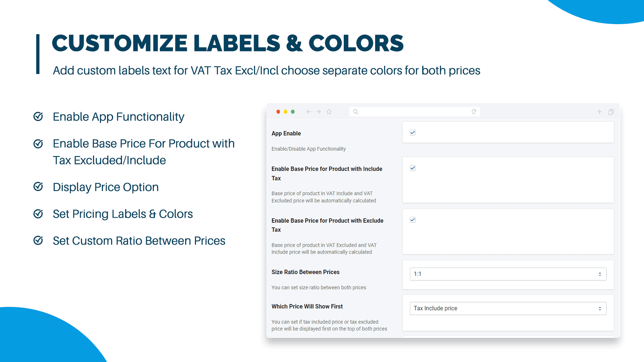
Task: Disable Base Price with Exclude Tax checkbox
Action: pos(413,220)
